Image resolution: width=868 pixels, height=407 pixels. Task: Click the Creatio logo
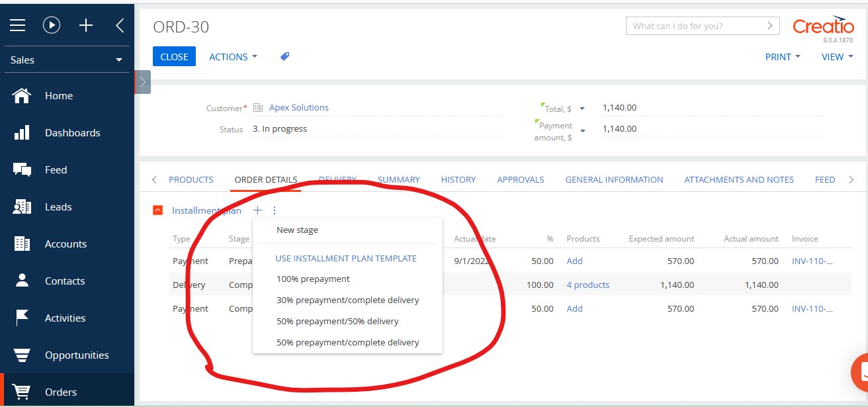click(x=823, y=26)
